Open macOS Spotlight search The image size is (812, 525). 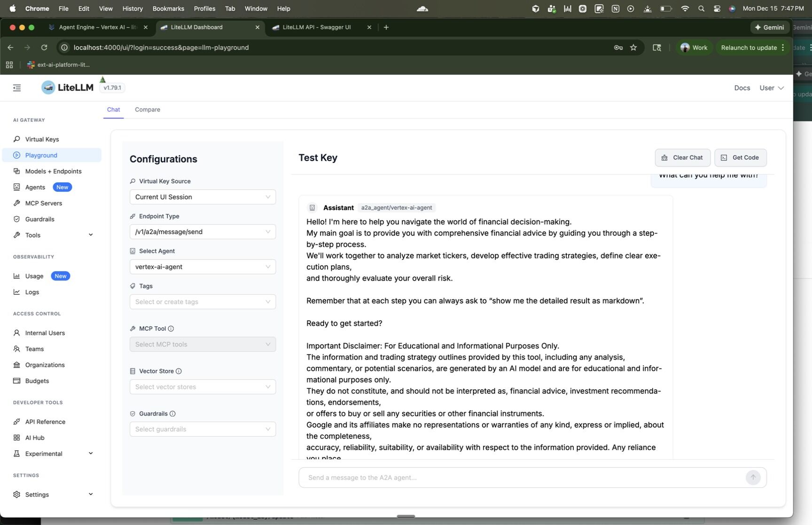tap(701, 8)
